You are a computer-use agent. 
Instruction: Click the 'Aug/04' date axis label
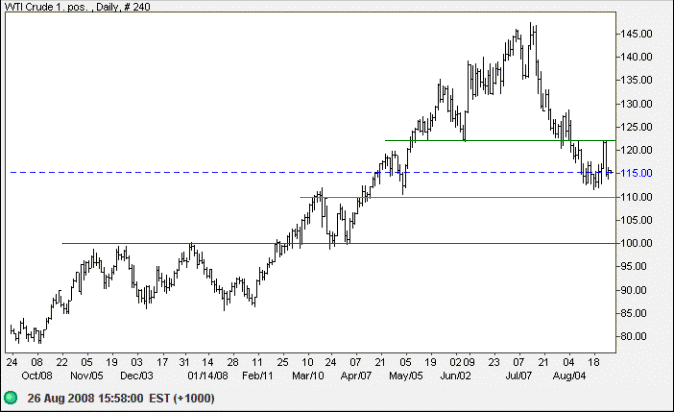click(569, 376)
